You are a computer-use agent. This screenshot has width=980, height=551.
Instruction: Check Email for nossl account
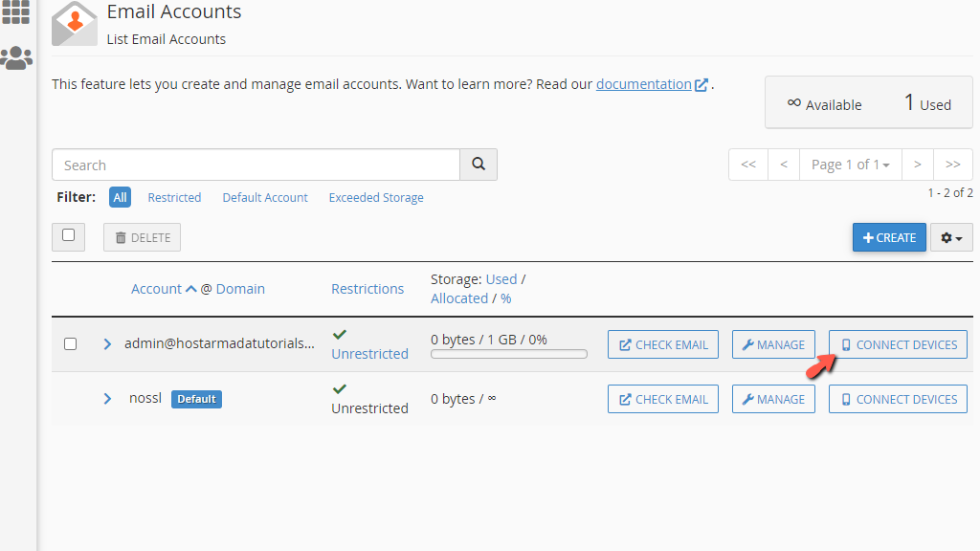click(x=663, y=399)
